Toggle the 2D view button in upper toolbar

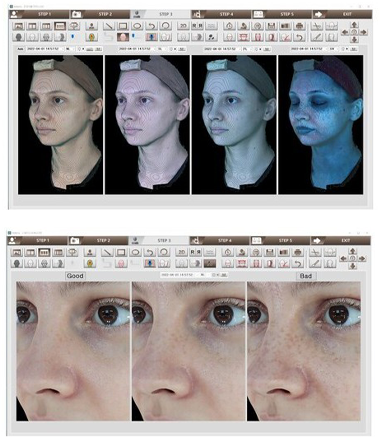pos(183,26)
